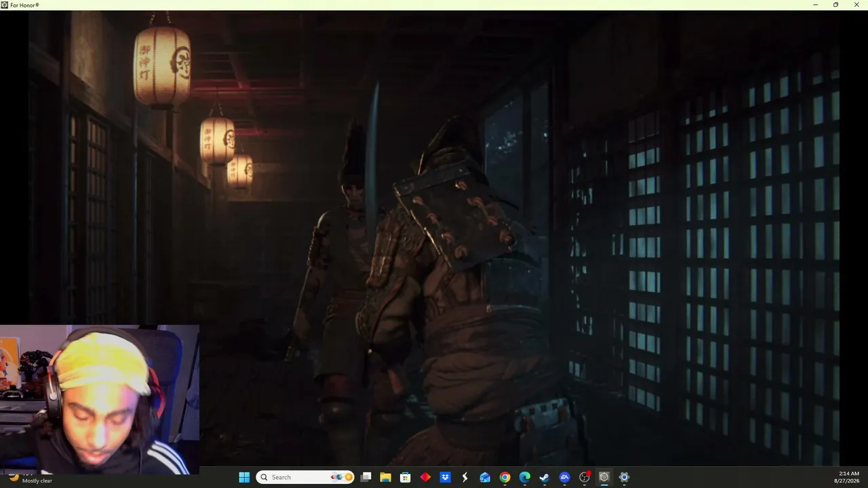Image resolution: width=868 pixels, height=488 pixels.
Task: Open Steam from the taskbar
Action: tap(544, 477)
